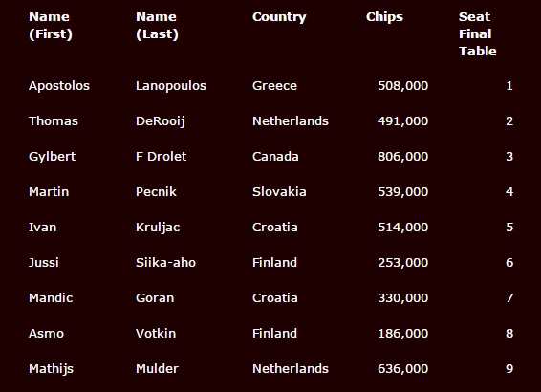
Task: Select first name Gylbert
Action: coord(53,157)
